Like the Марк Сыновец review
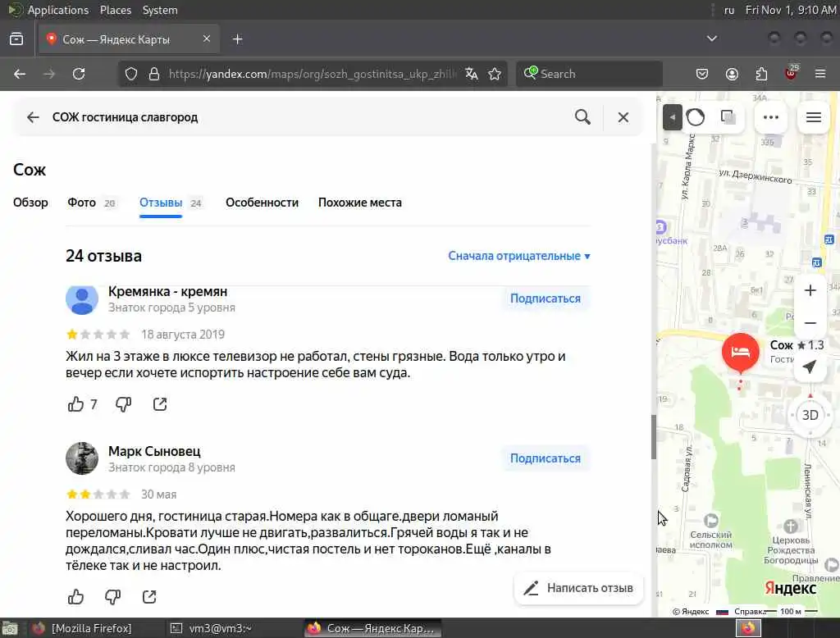The width and height of the screenshot is (840, 638). point(76,596)
